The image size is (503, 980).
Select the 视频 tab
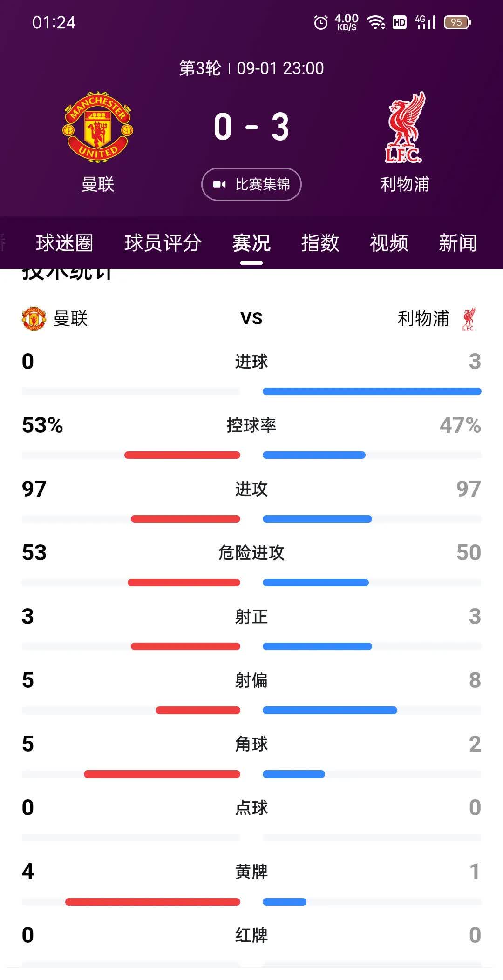point(389,243)
